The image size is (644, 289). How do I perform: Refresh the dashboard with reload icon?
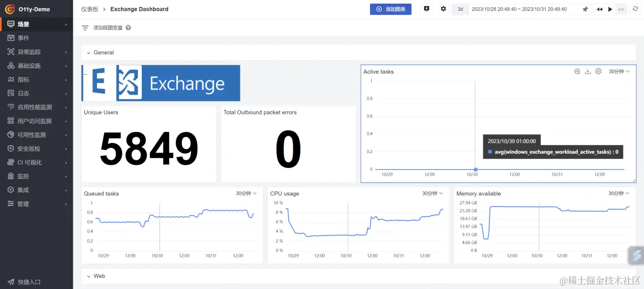[x=635, y=9]
